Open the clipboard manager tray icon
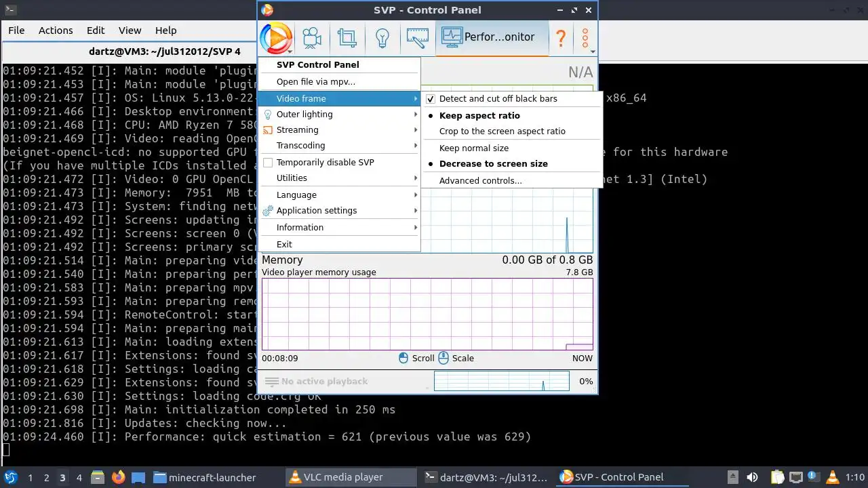Screen dimensions: 868x488 [777, 477]
